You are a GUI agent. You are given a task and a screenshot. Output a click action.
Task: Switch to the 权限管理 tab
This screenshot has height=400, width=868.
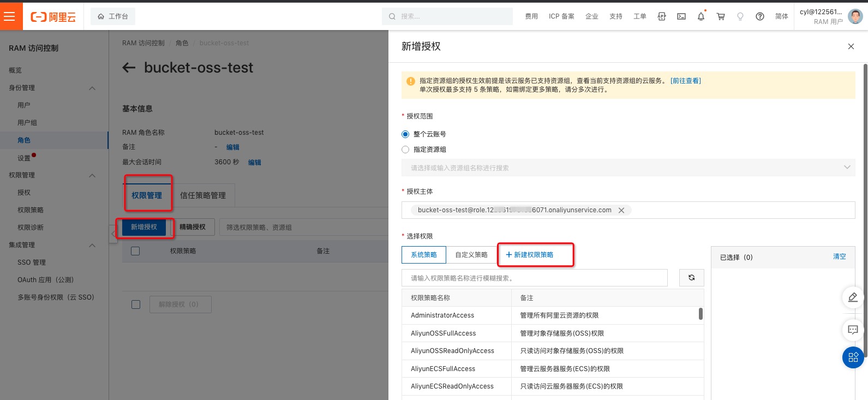pos(147,195)
